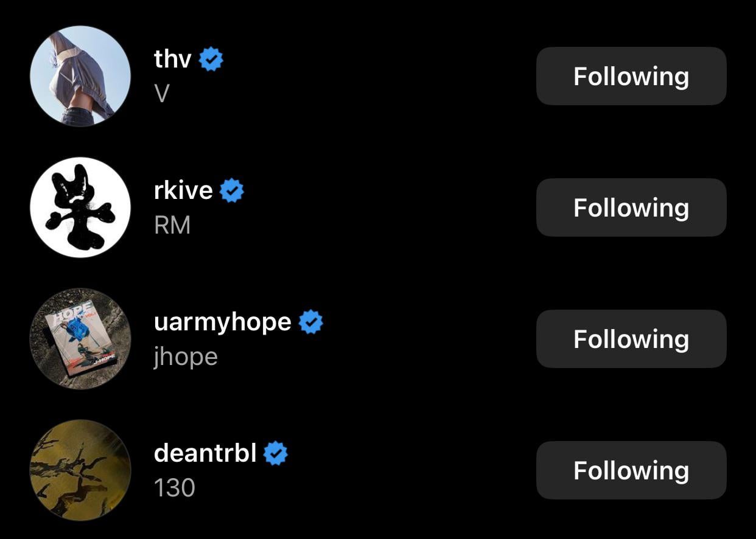Open the rkive username link
This screenshot has height=539, width=756.
coord(183,191)
